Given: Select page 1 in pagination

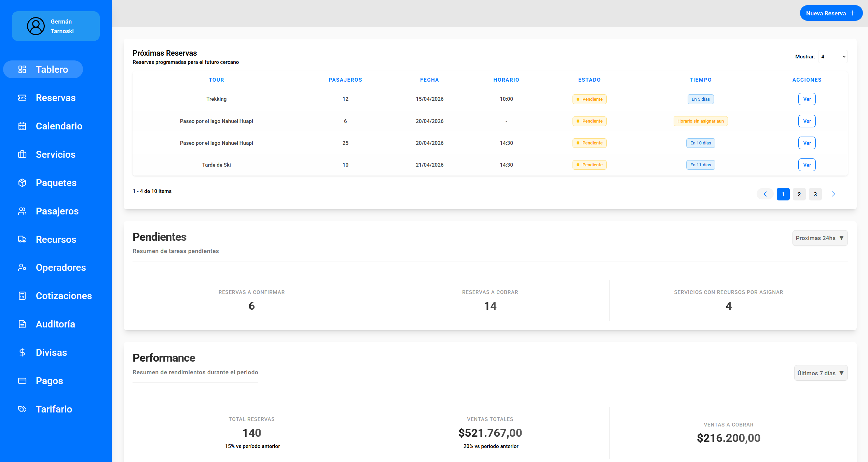Looking at the screenshot, I should pos(783,194).
